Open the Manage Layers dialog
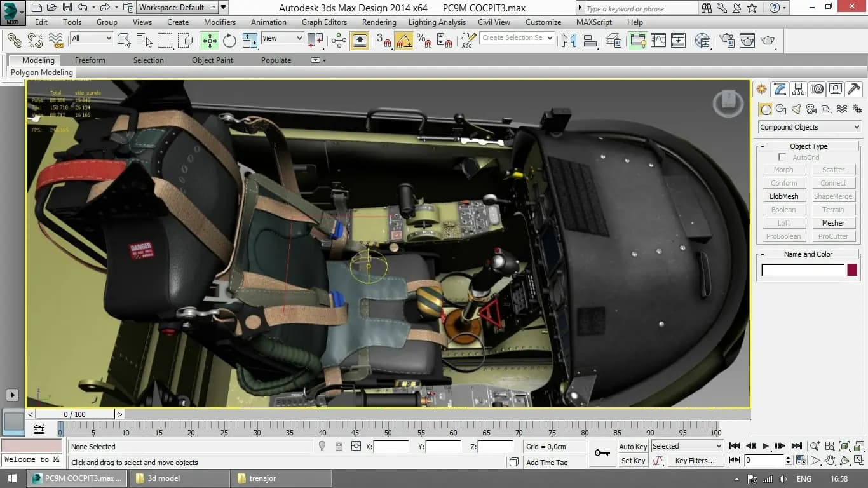 614,40
